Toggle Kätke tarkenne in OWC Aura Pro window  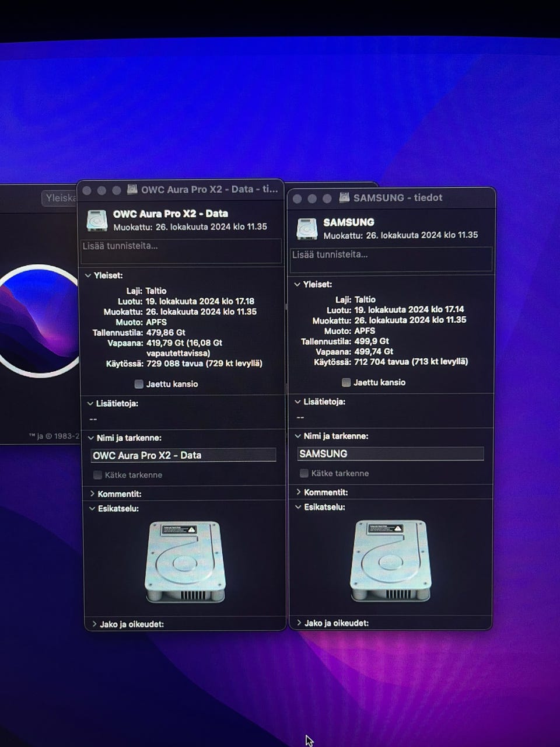(x=98, y=475)
